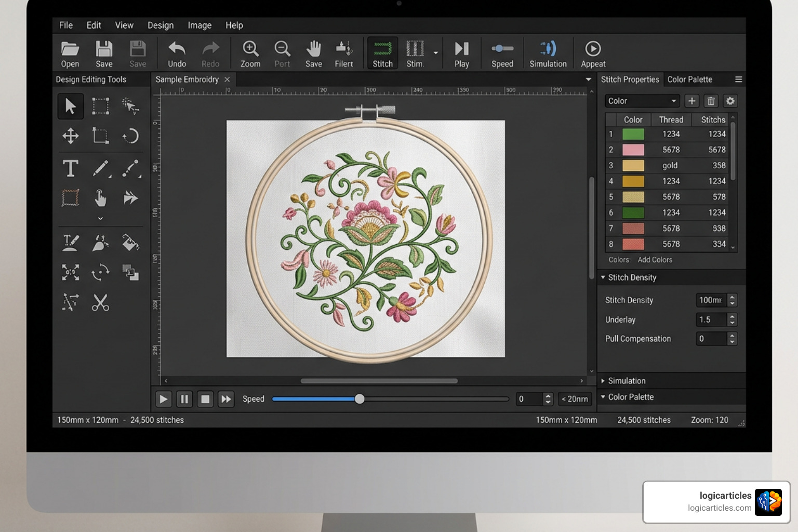
Task: Open the Color dropdown in Stitch Properties
Action: pyautogui.click(x=643, y=101)
